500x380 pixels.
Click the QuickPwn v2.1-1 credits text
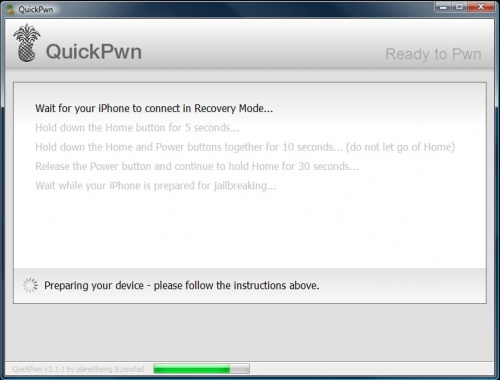coord(78,369)
